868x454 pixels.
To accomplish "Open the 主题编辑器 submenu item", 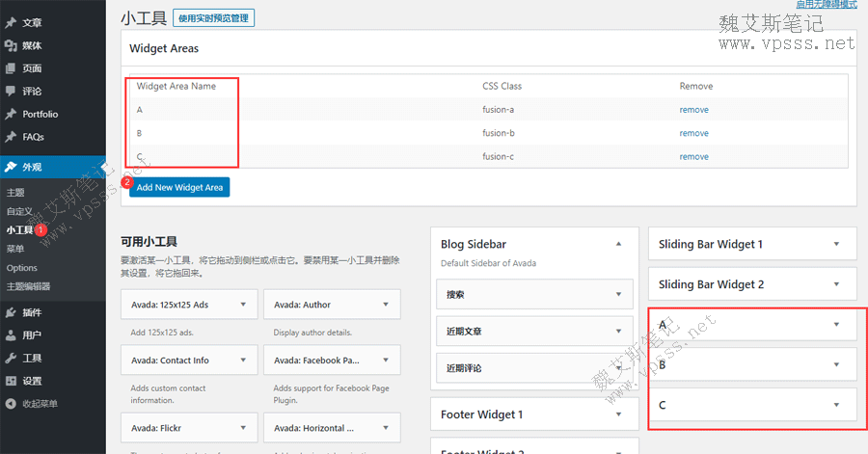I will point(28,286).
